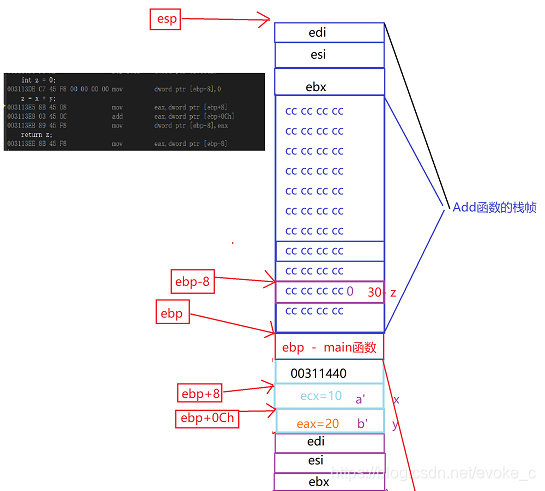
Task: Click the red value "30" in stack
Action: click(374, 292)
